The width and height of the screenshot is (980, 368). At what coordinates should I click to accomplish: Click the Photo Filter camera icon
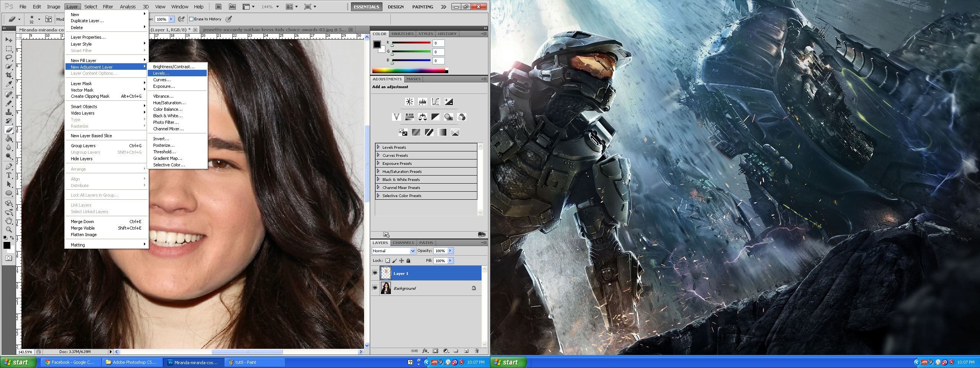pyautogui.click(x=449, y=117)
